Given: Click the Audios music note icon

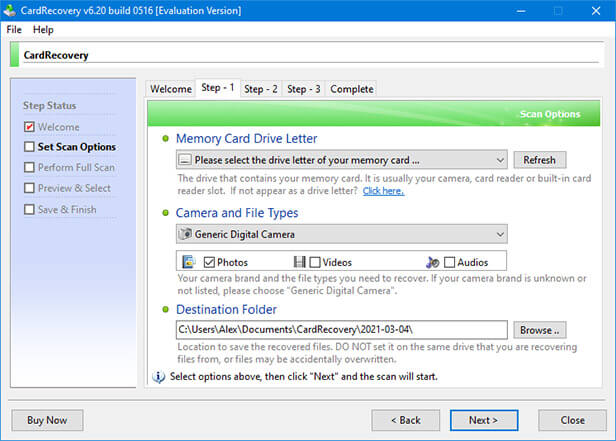Looking at the screenshot, I should [433, 262].
